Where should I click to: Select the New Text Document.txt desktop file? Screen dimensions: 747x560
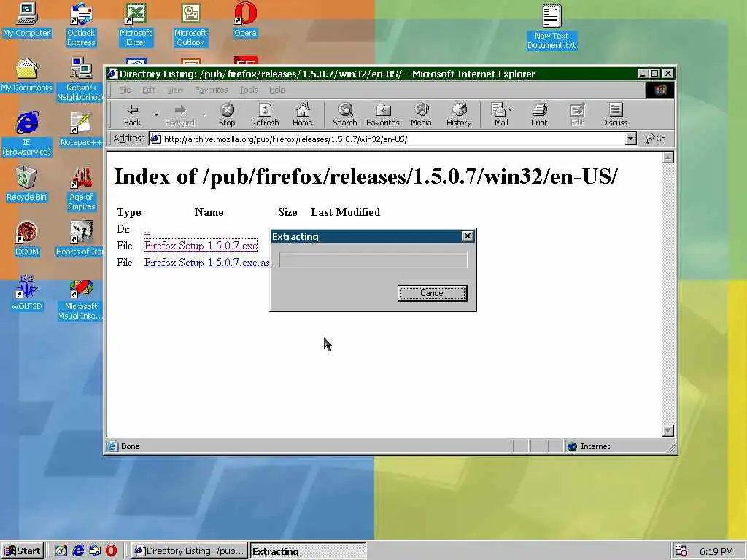click(x=551, y=27)
